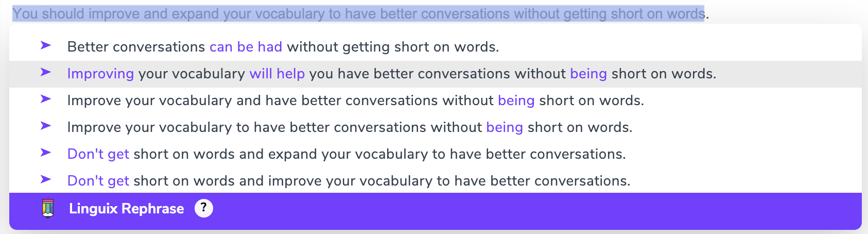Click the arrow icon beside 'Better conversations can be had'
Screen dimensions: 868x234
click(46, 45)
